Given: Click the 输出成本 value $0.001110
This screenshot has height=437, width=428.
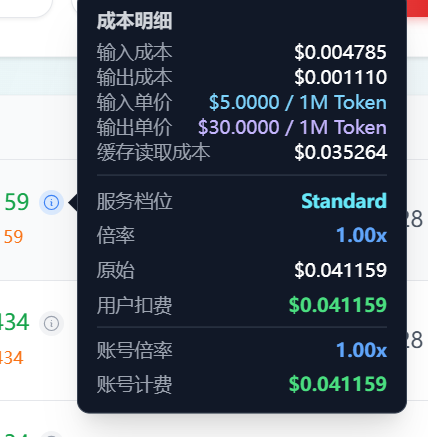Looking at the screenshot, I should (340, 77).
